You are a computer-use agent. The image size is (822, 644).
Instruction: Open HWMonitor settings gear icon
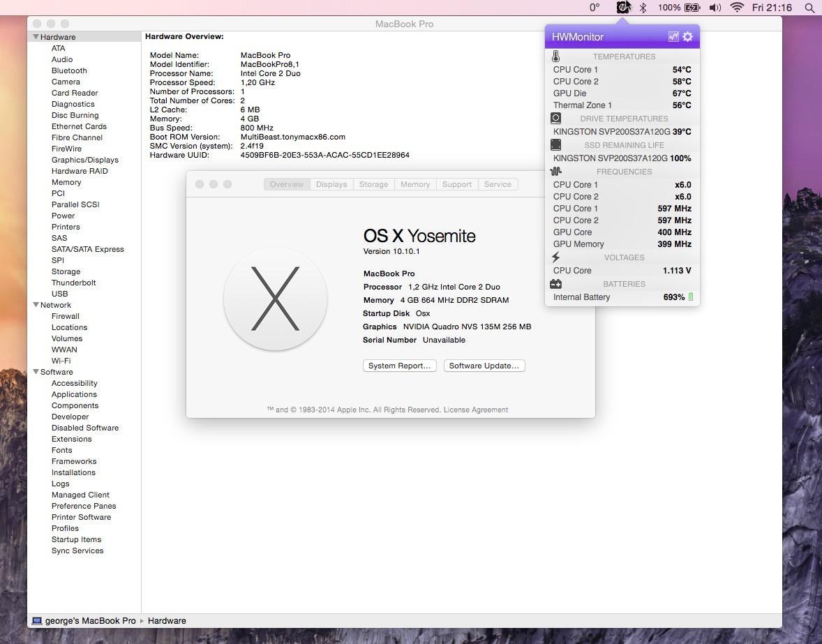tap(687, 37)
